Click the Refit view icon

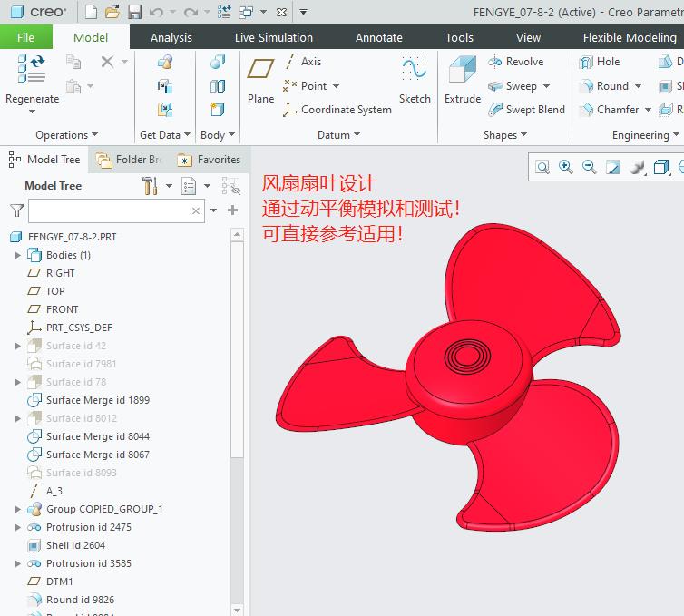(x=542, y=167)
